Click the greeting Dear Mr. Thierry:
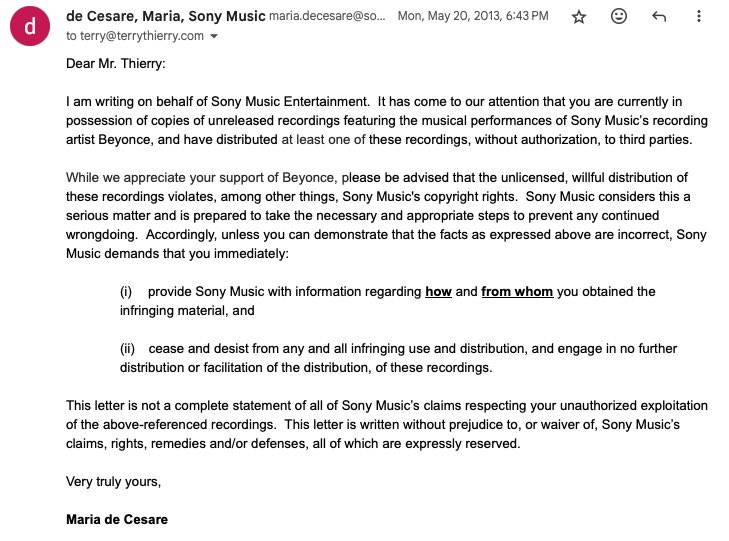 click(116, 63)
